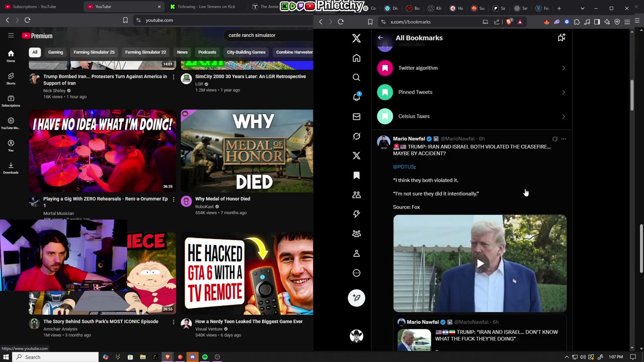Reload the YouTube page
644x362 pixels.
[x=27, y=20]
